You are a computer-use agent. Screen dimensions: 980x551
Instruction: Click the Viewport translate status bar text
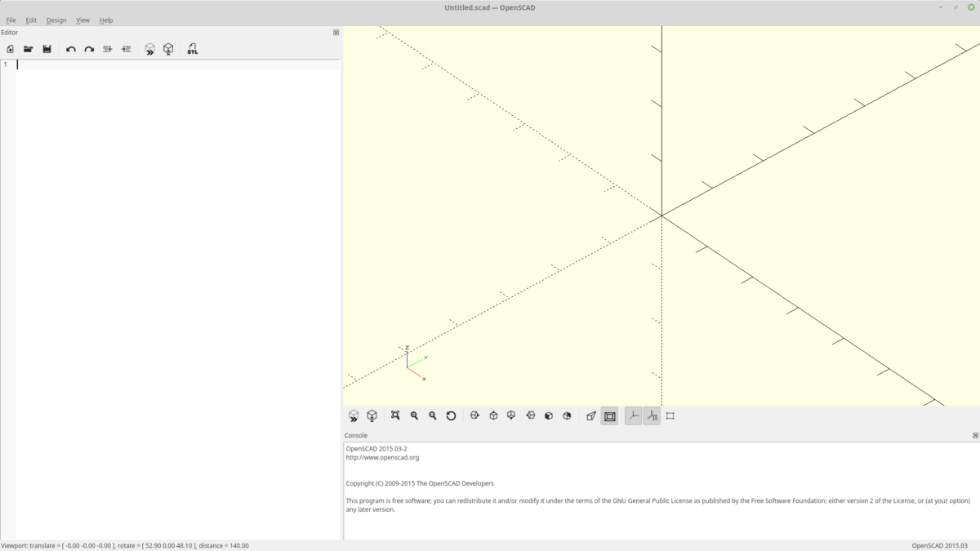pos(125,545)
